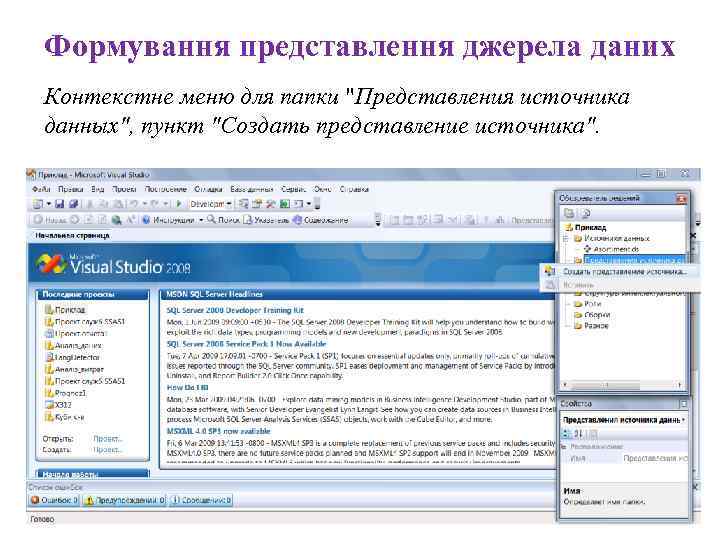The image size is (720, 540).
Task: Click the Имя property value field
Action: pos(654,458)
